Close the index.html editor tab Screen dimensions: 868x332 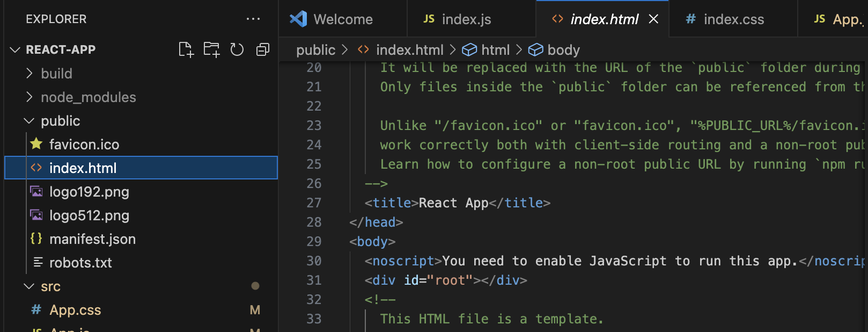(653, 19)
